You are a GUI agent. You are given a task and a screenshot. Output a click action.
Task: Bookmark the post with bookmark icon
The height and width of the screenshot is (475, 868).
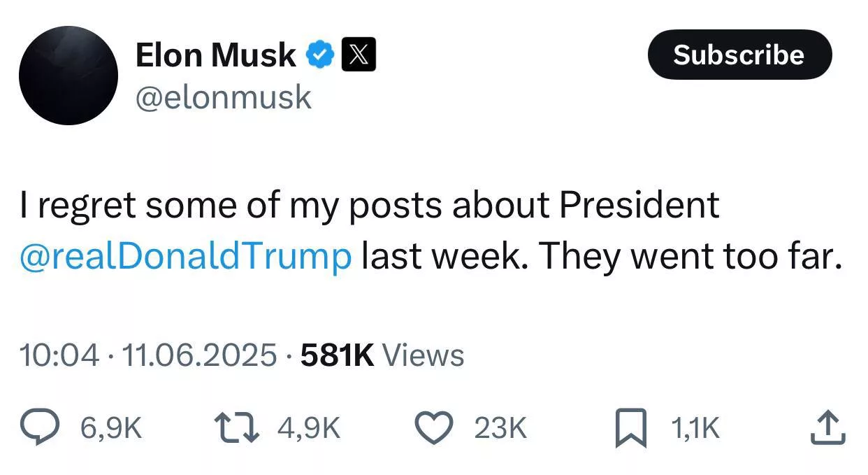tap(631, 428)
